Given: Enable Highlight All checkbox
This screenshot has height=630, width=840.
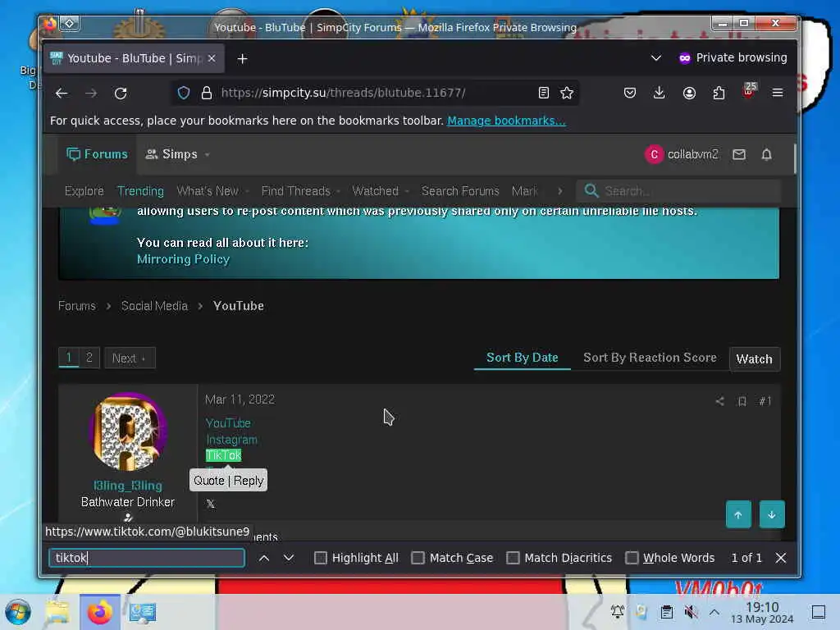Looking at the screenshot, I should click(321, 558).
